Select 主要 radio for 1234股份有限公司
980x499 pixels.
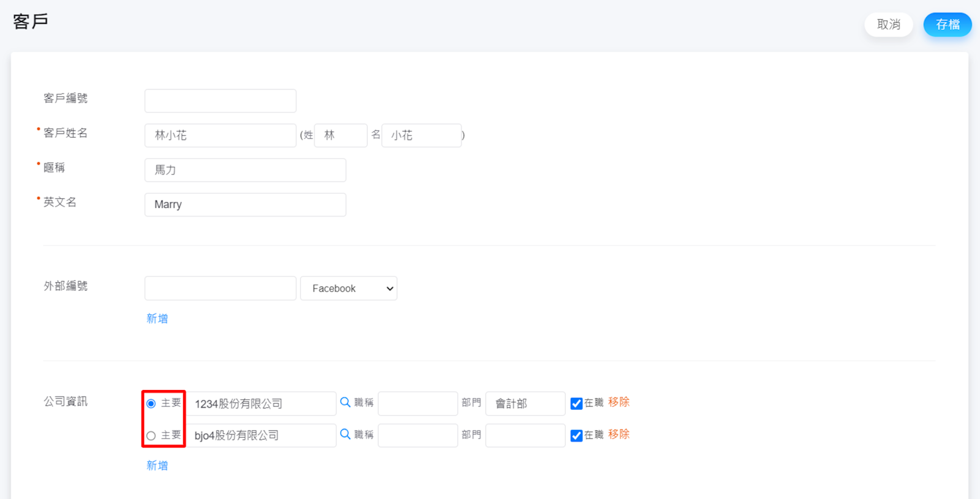[x=151, y=403]
